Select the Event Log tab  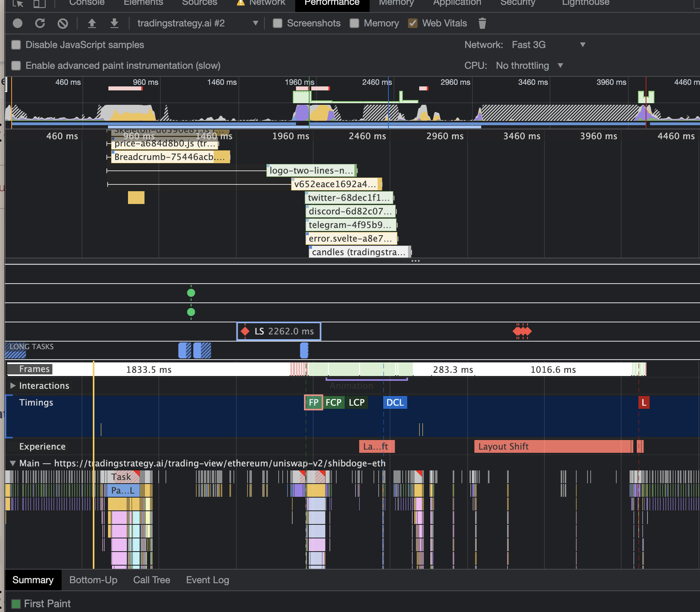tap(208, 580)
